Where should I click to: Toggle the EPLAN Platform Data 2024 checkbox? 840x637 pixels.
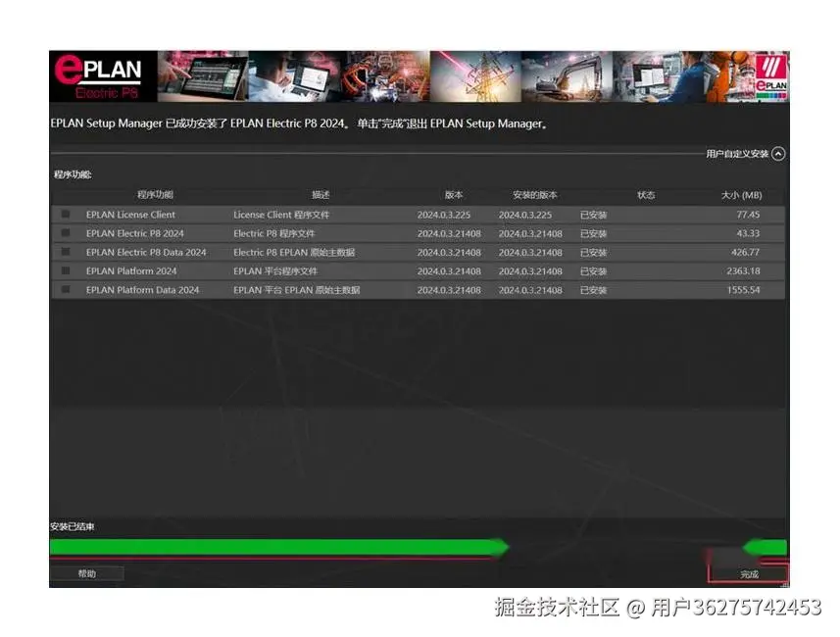click(x=66, y=289)
